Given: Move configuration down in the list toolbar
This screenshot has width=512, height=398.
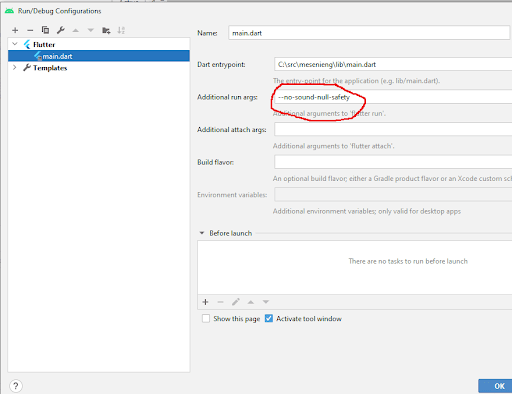Looking at the screenshot, I should [x=90, y=31].
